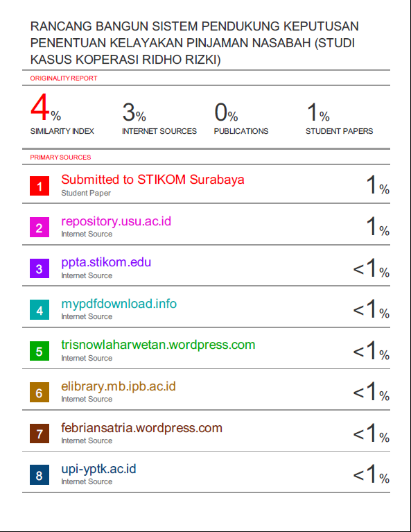Screen dimensions: 411x532
Task: Click the magenta source number 2 badge
Action: tap(40, 228)
